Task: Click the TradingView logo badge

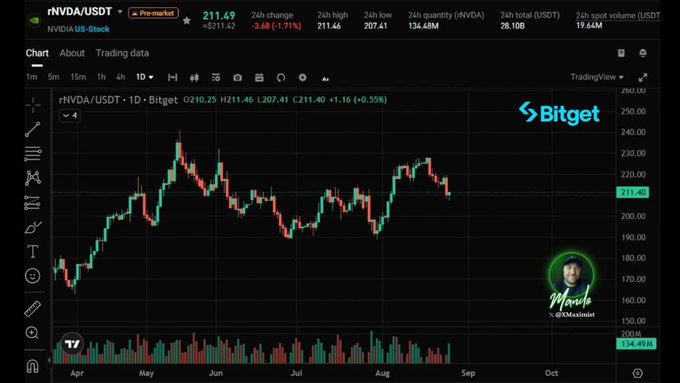Action: point(72,344)
